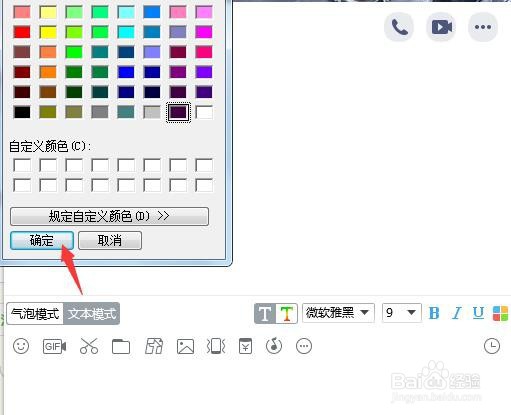
Task: Pick the white color swatch
Action: click(204, 112)
